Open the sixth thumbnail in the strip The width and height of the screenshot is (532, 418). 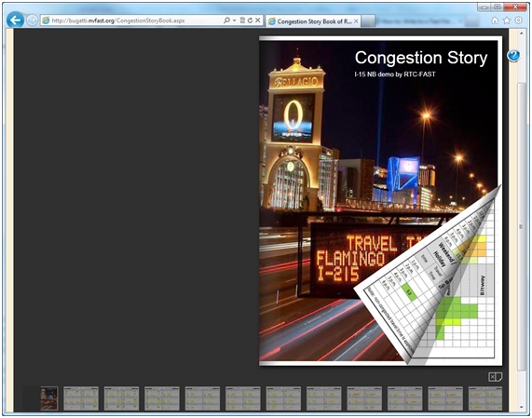coord(243,398)
